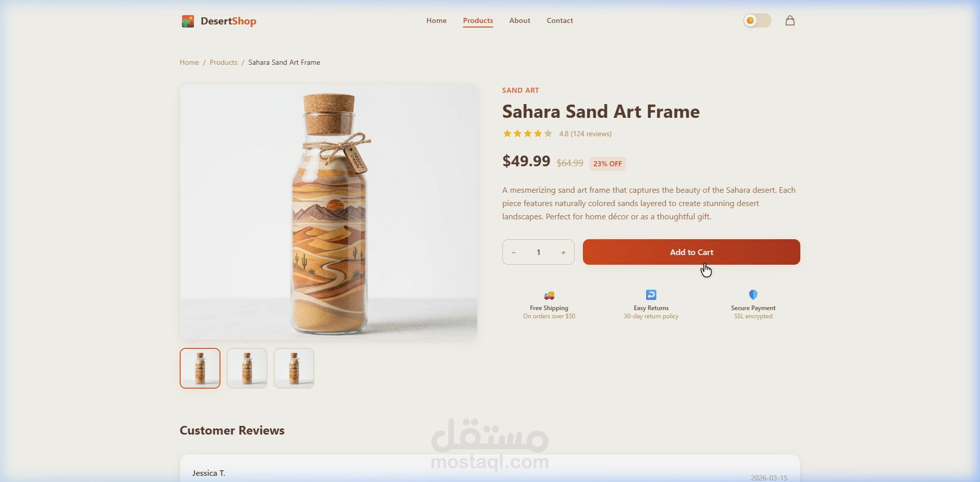Viewport: 980px width, 482px height.
Task: Select the second product thumbnail
Action: tap(247, 368)
